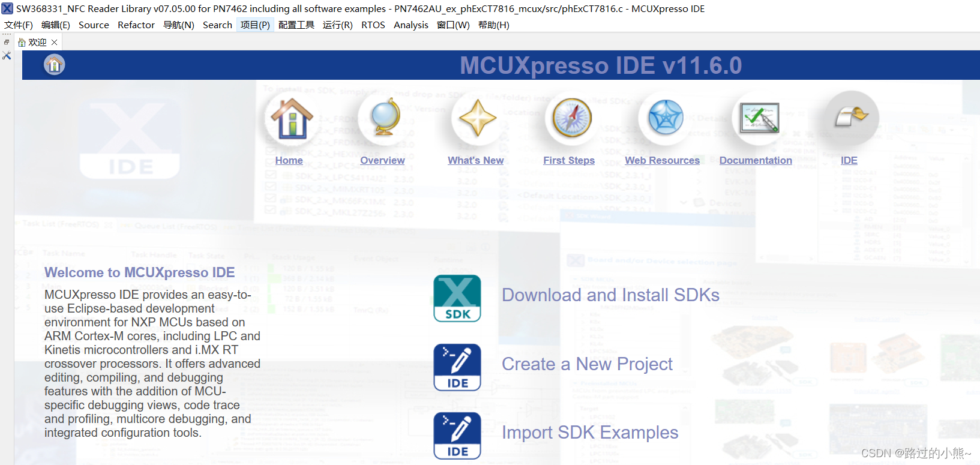
Task: Open the Overview link
Action: [382, 160]
